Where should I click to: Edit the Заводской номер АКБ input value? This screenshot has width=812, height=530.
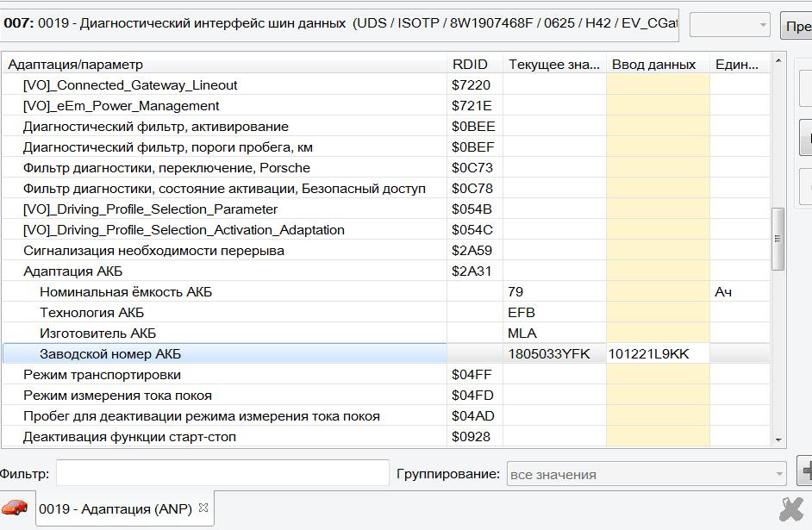(655, 354)
